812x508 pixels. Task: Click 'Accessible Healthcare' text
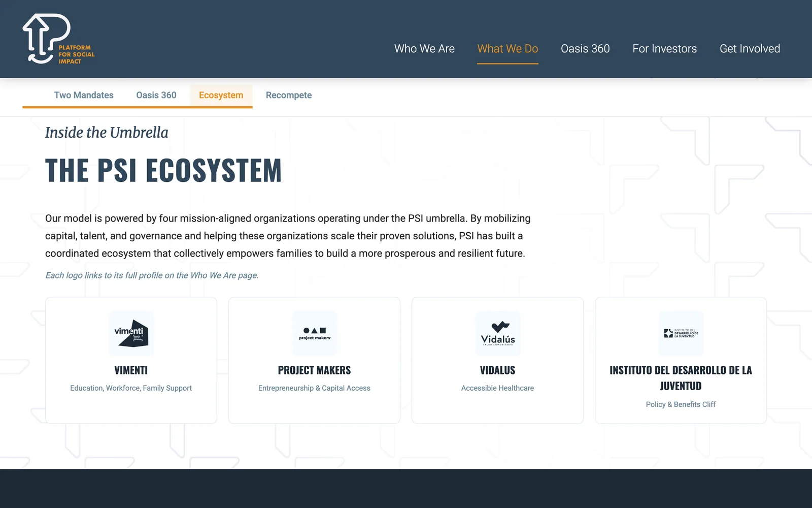[497, 388]
